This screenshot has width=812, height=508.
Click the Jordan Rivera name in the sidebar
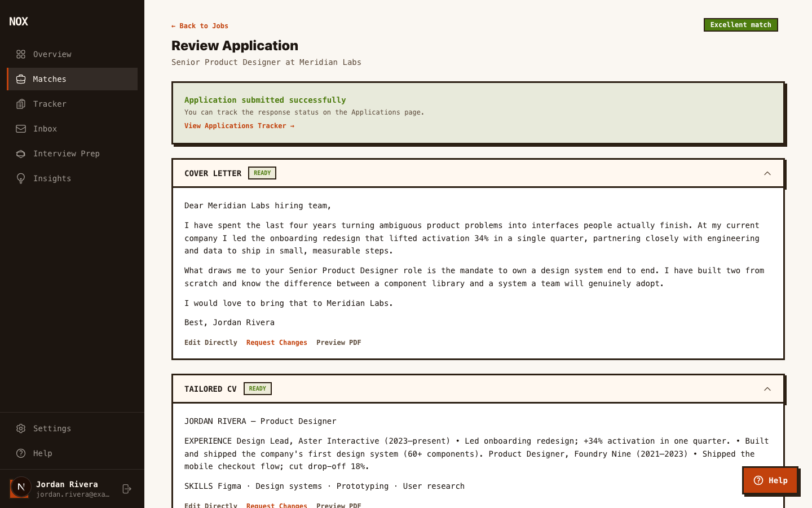point(67,484)
